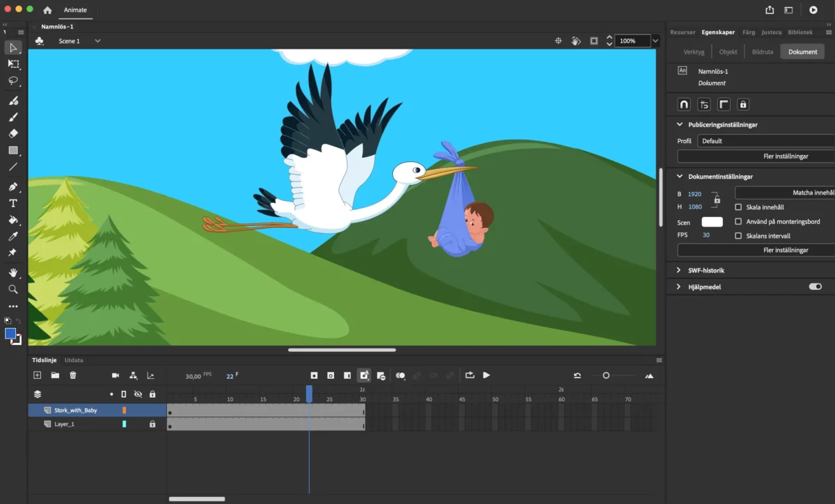Viewport: 835px width, 504px height.
Task: Collapse the Dokumentinställningar section
Action: [x=680, y=177]
